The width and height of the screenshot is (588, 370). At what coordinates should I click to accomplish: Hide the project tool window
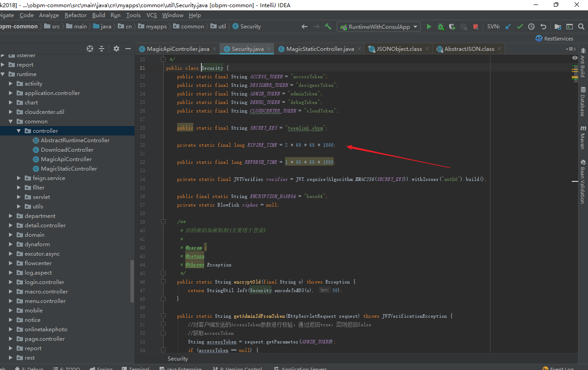click(128, 49)
